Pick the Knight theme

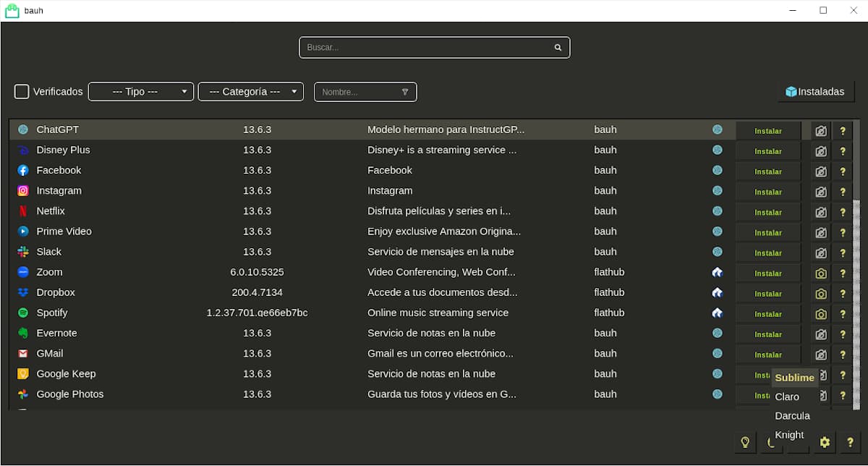(x=789, y=435)
